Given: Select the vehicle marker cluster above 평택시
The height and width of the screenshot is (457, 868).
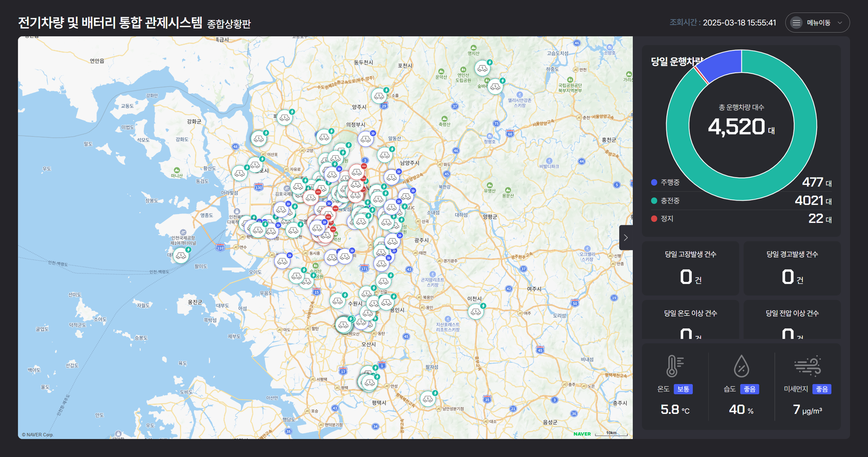Looking at the screenshot, I should pos(369,383).
